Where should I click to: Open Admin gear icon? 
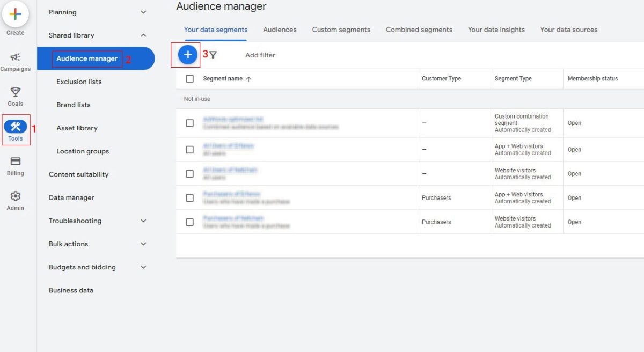coord(16,196)
